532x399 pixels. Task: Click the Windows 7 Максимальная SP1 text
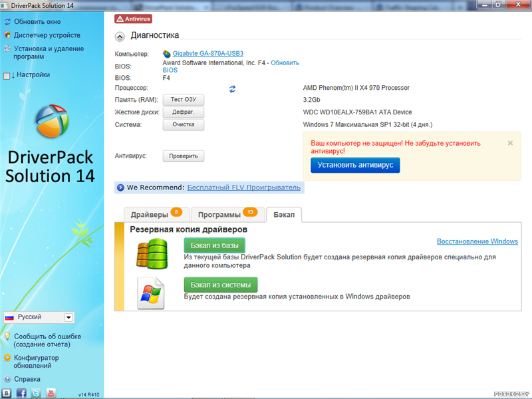[x=368, y=125]
